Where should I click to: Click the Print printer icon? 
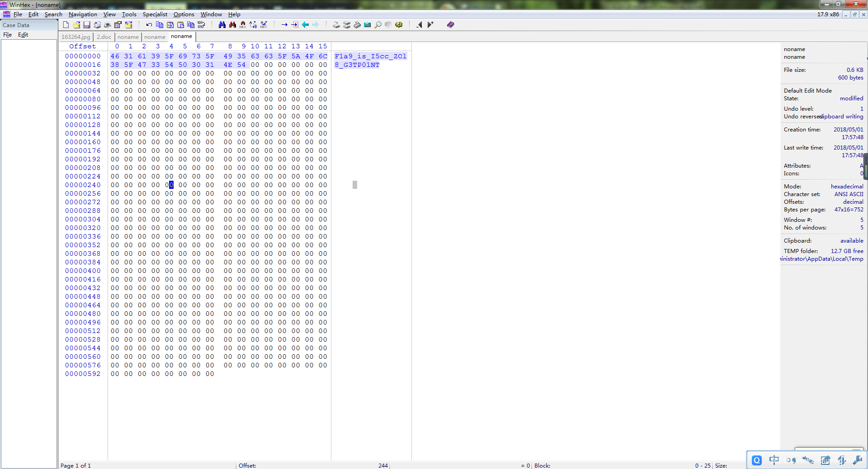[x=108, y=25]
